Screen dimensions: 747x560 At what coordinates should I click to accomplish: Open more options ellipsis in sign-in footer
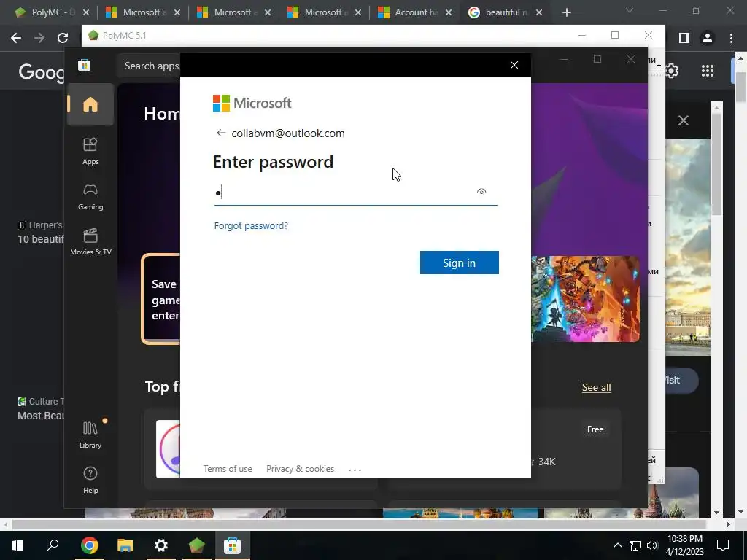tap(355, 470)
